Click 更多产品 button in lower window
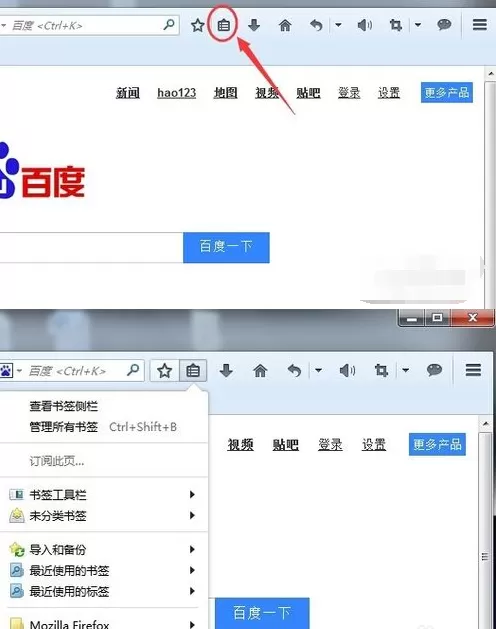Viewport: 496px width, 629px height. click(x=437, y=444)
